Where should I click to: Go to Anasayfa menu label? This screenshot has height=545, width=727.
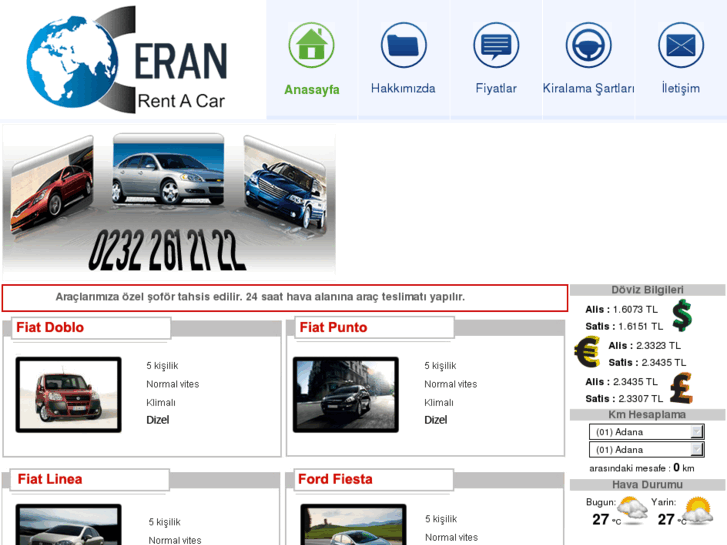click(x=312, y=90)
